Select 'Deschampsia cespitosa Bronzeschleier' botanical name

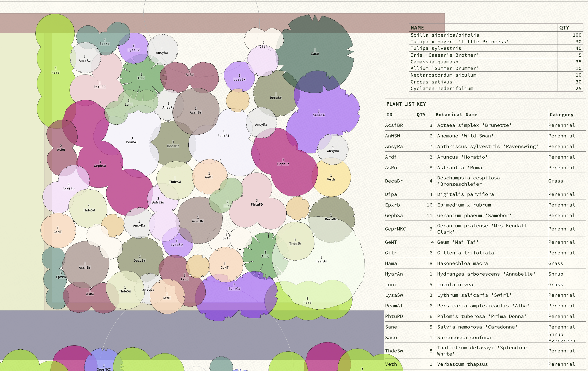pyautogui.click(x=468, y=181)
